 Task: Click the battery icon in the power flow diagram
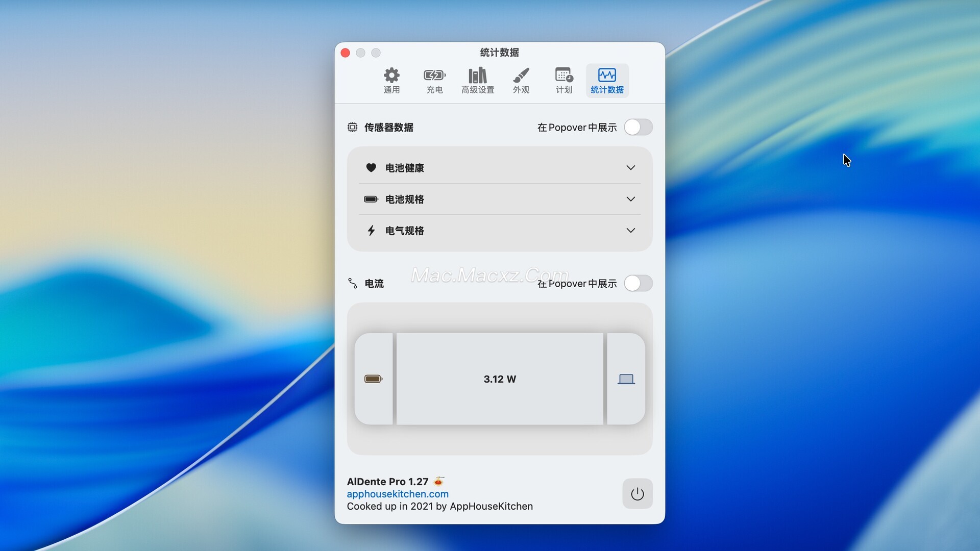tap(373, 379)
